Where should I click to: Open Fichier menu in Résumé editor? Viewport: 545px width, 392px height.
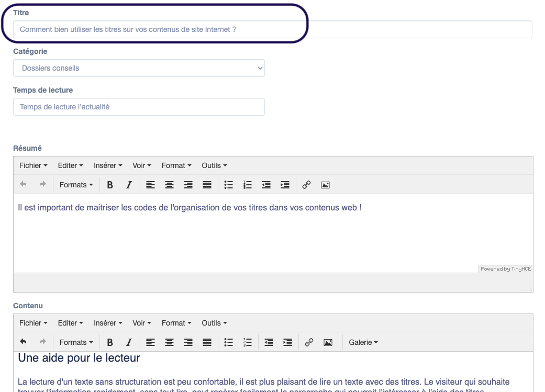tap(33, 165)
